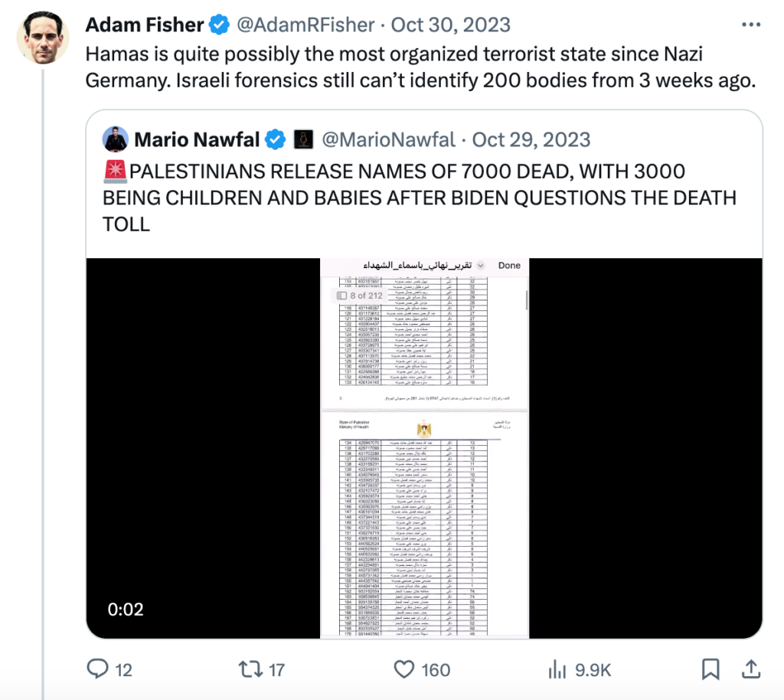Click the reply count showing 12
784x700 pixels.
pyautogui.click(x=125, y=669)
